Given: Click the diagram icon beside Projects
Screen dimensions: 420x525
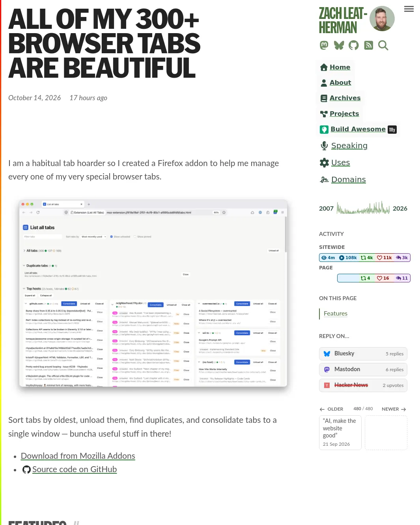Looking at the screenshot, I should (324, 114).
